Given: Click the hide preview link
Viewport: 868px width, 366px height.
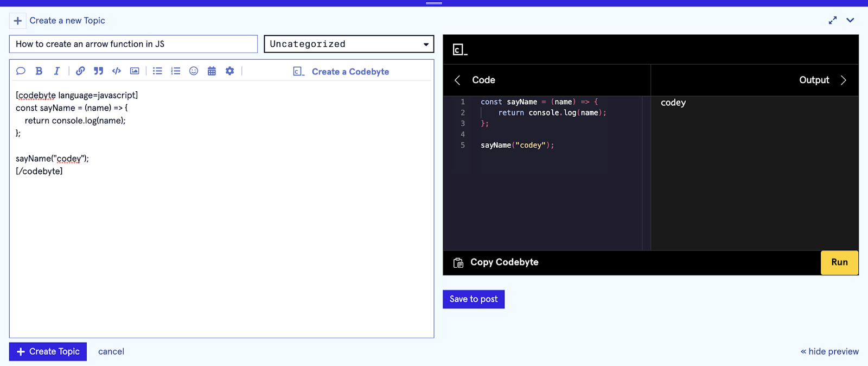Looking at the screenshot, I should (x=829, y=351).
